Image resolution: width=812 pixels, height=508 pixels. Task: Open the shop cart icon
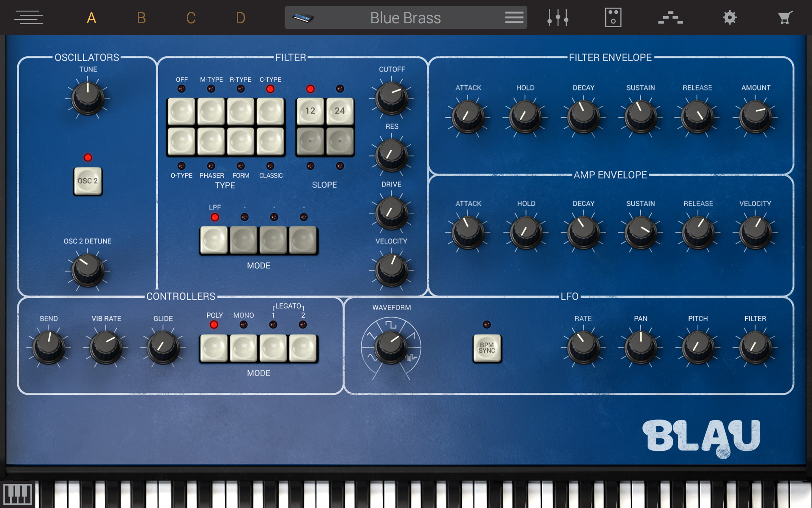[785, 18]
